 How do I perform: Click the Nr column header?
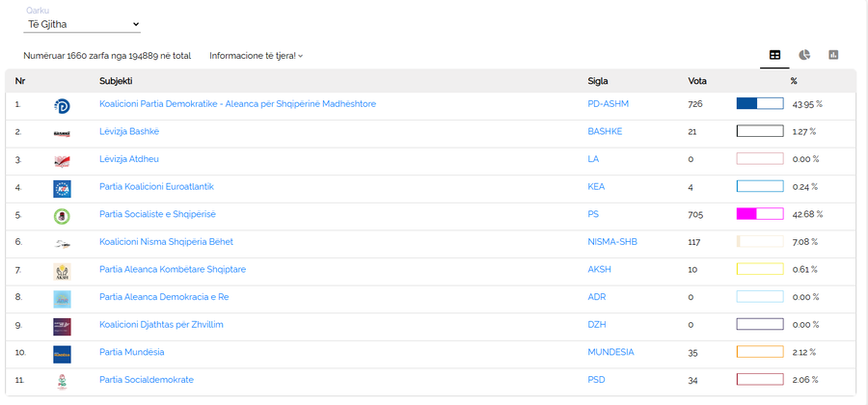coord(20,81)
